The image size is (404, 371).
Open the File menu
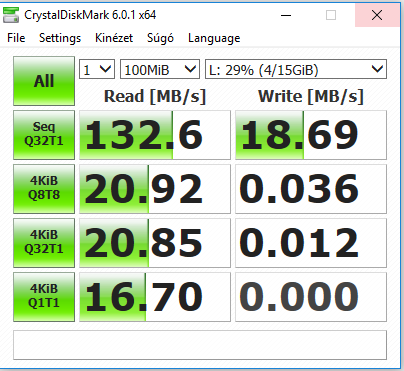[16, 38]
